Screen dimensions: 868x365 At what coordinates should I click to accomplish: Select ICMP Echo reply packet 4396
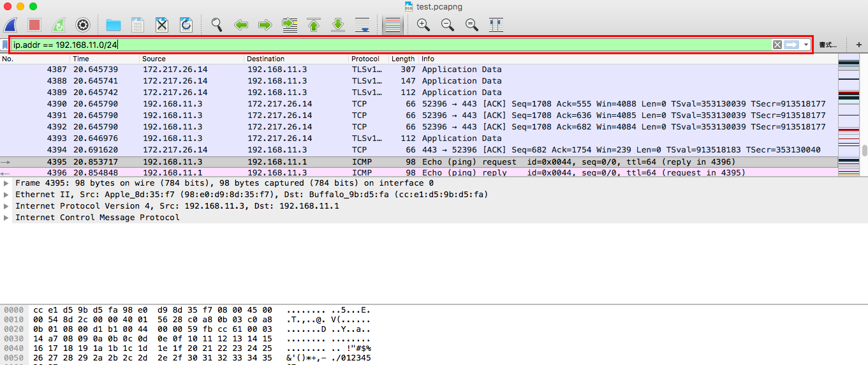[418, 172]
